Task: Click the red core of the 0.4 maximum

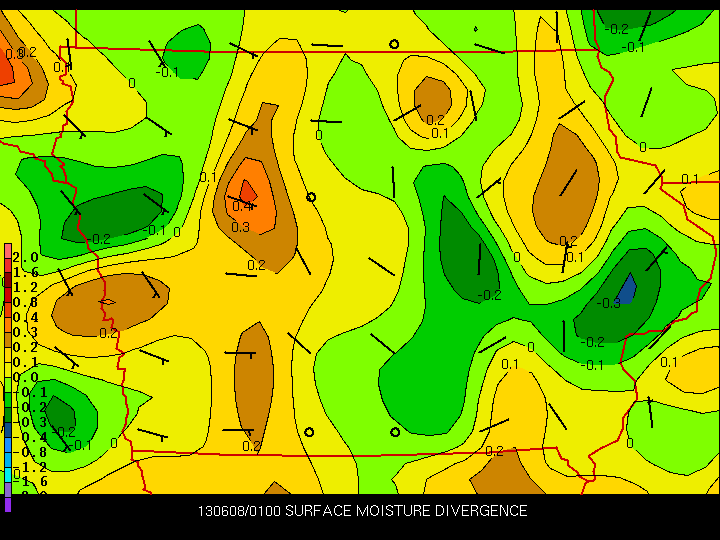Action: click(x=248, y=191)
